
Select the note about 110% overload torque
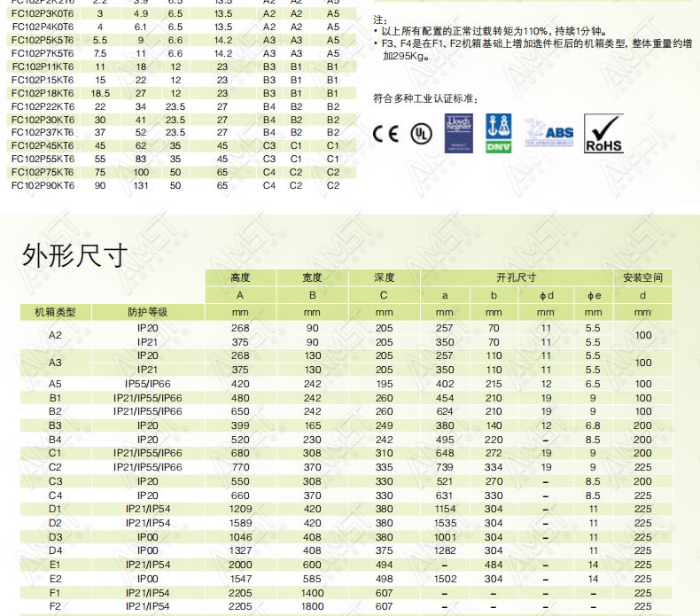(490, 31)
